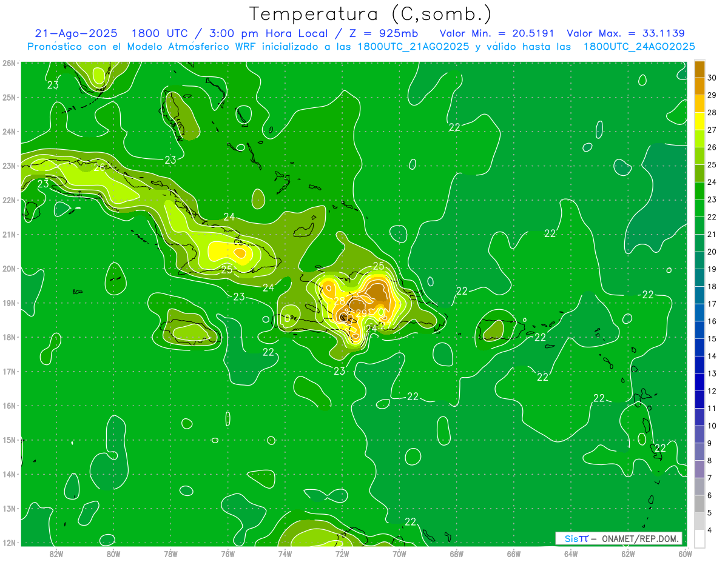Click colorbar scale label 20
728x562 pixels.
tap(712, 252)
